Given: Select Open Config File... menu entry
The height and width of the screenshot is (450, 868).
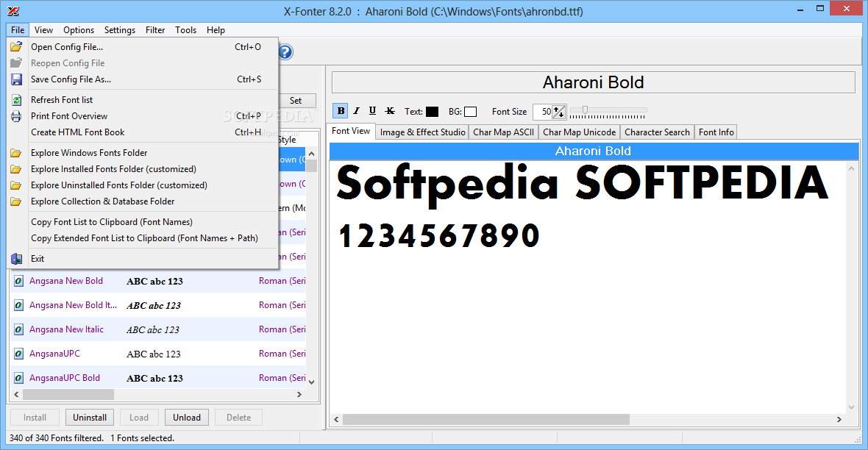Looking at the screenshot, I should click(143, 47).
